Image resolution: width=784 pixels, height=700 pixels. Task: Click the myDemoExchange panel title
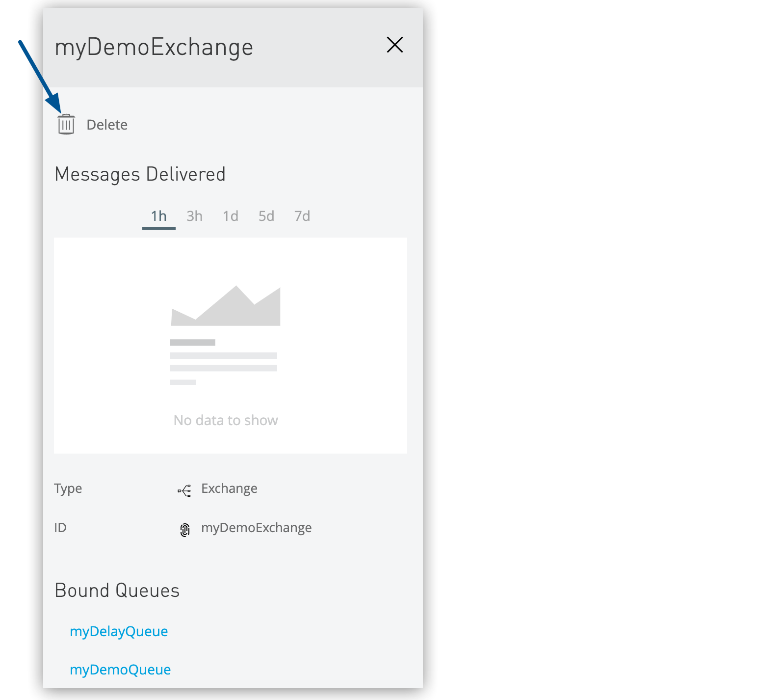(154, 47)
